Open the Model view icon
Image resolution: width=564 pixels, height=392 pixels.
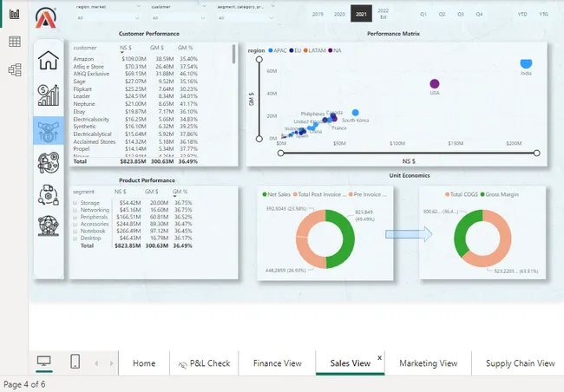tap(14, 69)
